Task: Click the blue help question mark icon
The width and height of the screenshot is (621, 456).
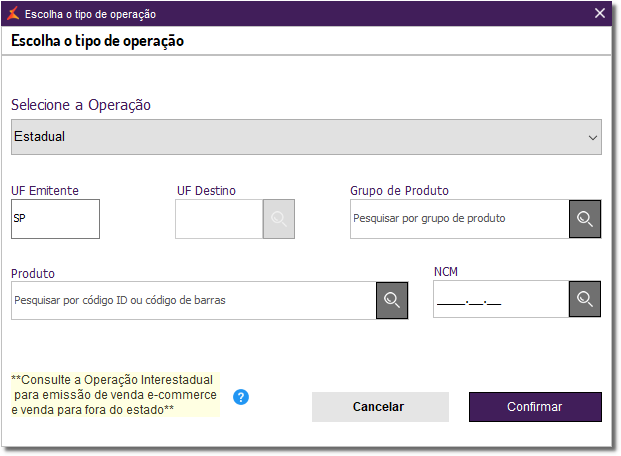Action: tap(241, 397)
